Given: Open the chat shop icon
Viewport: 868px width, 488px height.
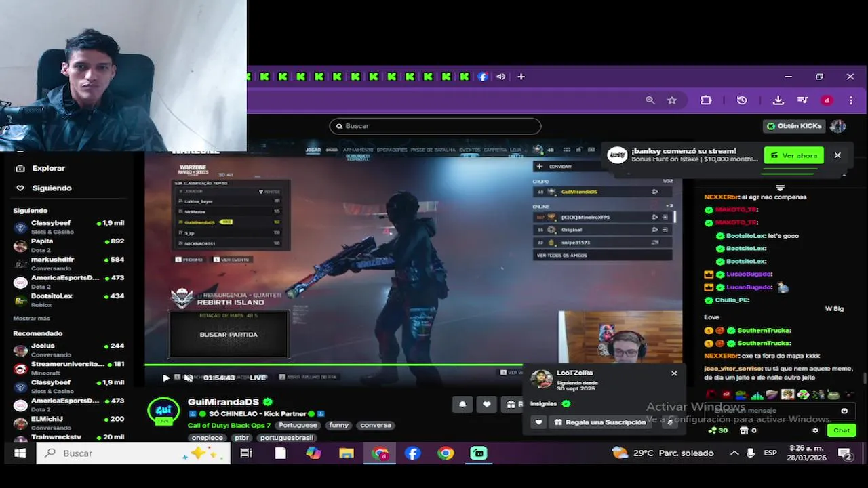Looking at the screenshot, I should point(744,430).
